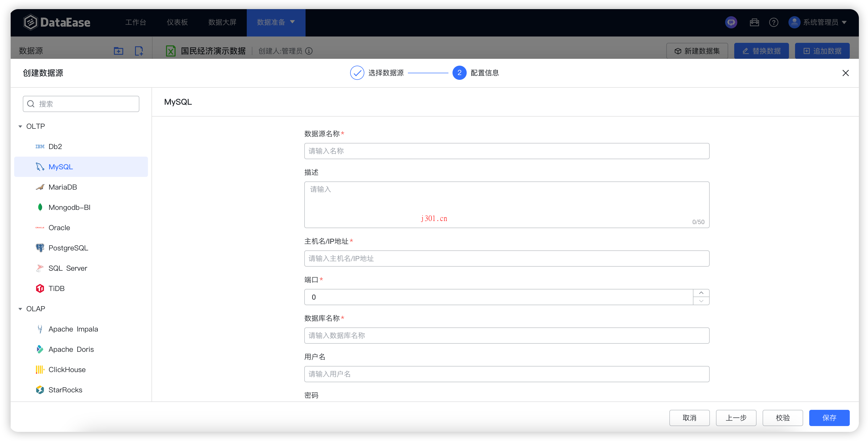Click the search box in the sidebar

tap(81, 104)
